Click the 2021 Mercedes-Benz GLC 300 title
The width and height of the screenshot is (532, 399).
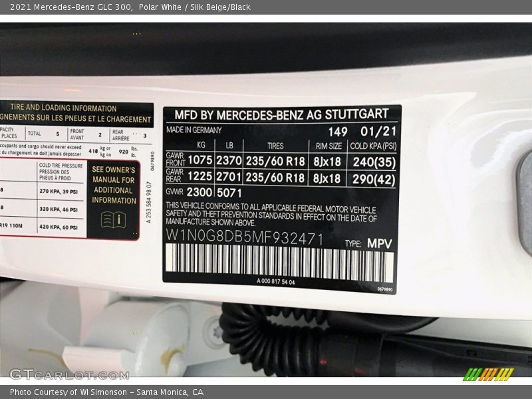pos(70,7)
